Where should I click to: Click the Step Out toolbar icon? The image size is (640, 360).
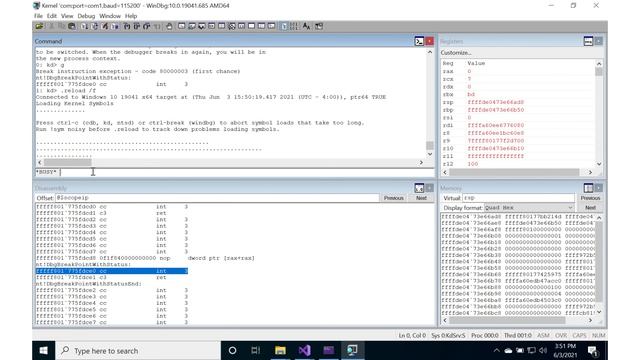147,27
